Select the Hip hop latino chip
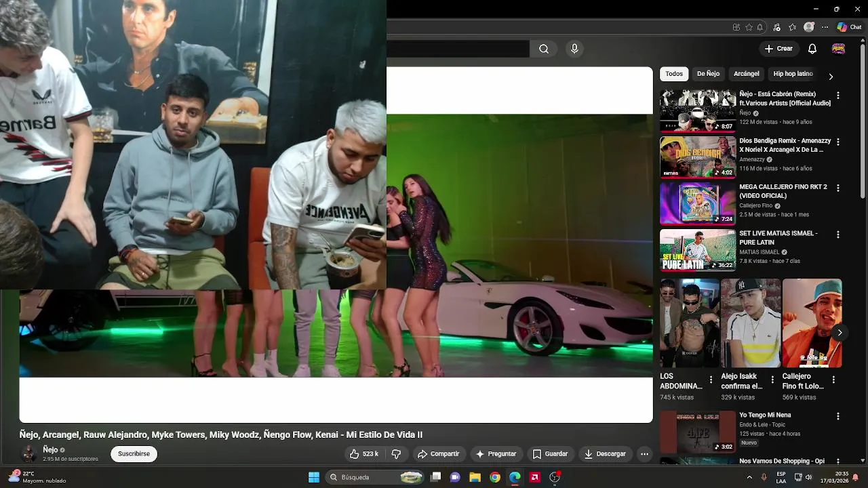The height and width of the screenshot is (488, 868). pos(793,74)
